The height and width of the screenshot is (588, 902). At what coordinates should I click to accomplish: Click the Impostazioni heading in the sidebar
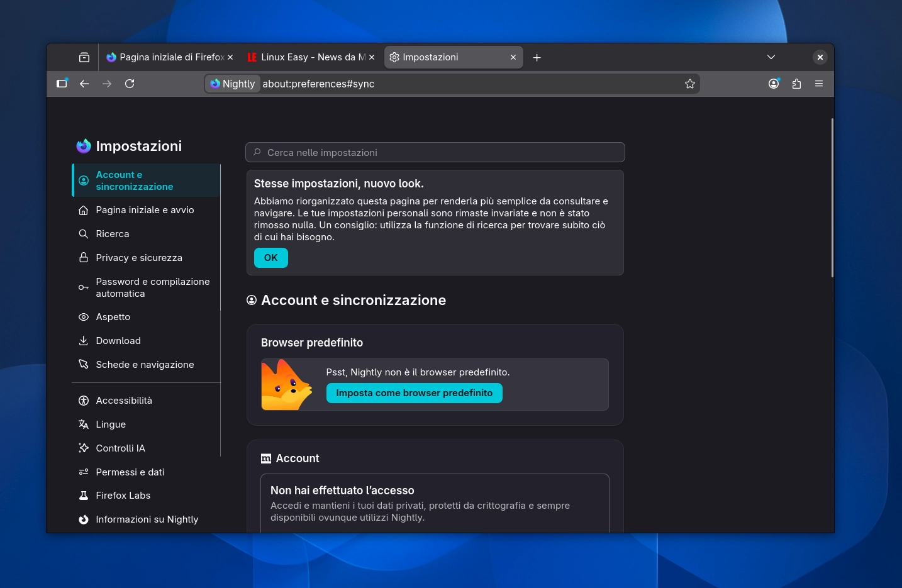tap(139, 146)
